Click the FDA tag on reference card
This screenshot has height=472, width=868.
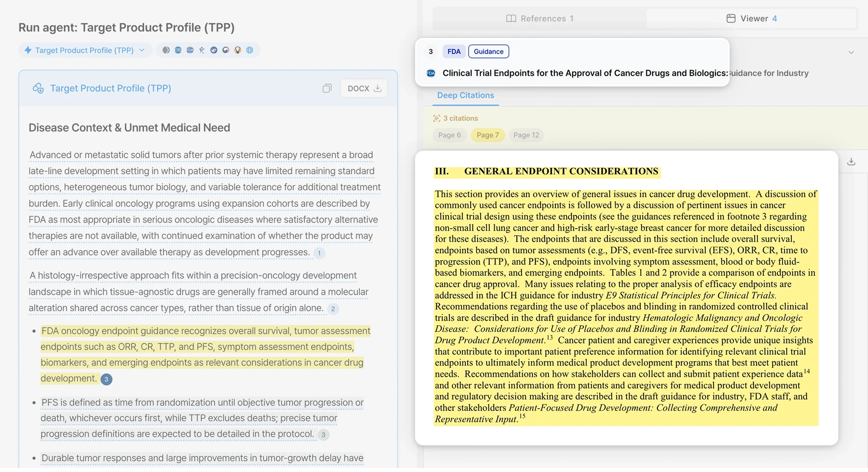pos(454,51)
